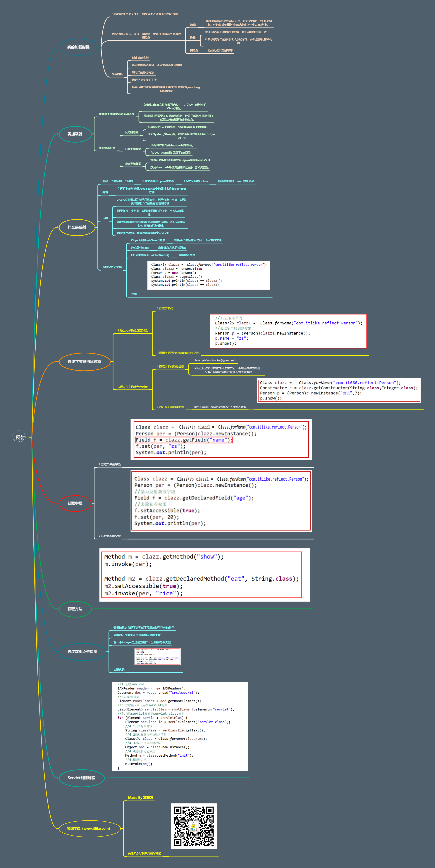Click the '加载时机' subtopic
This screenshot has height=868, width=435.
(x=117, y=74)
